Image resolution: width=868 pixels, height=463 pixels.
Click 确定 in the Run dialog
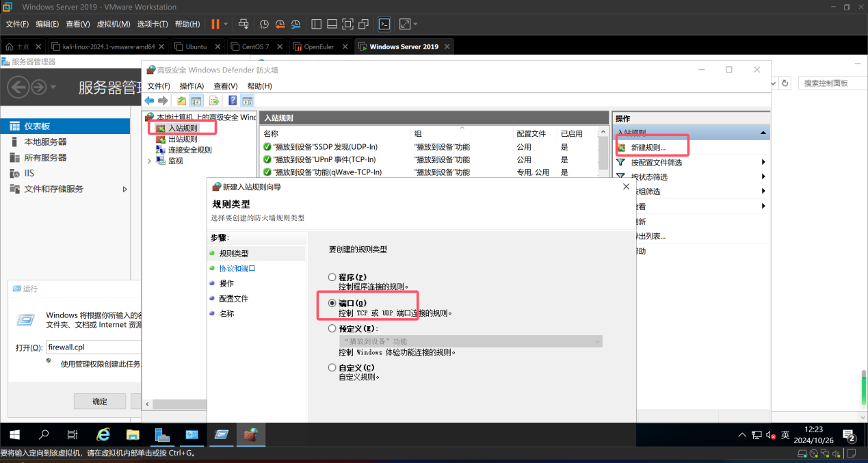pyautogui.click(x=100, y=401)
